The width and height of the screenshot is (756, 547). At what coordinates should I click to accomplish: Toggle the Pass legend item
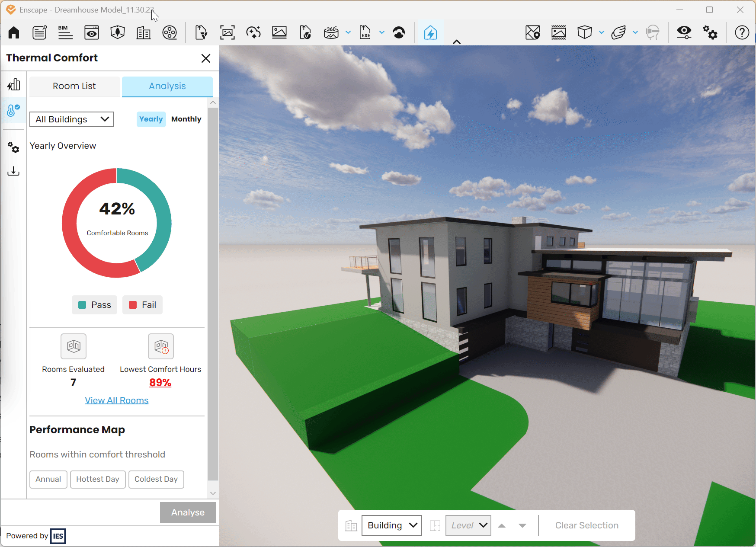point(95,305)
